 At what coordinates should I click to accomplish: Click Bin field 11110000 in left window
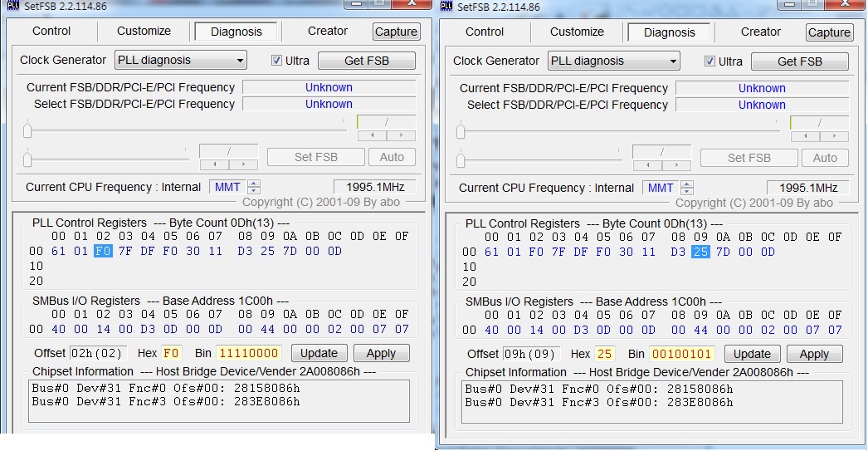tap(249, 353)
